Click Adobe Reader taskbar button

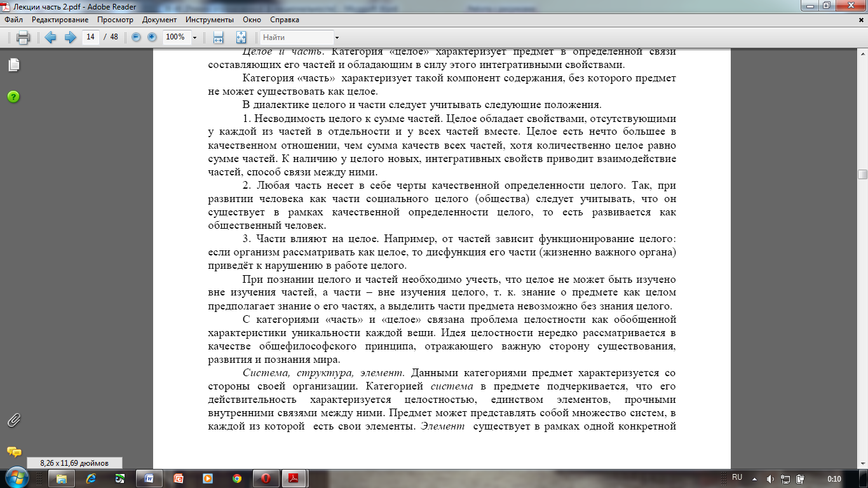[295, 478]
